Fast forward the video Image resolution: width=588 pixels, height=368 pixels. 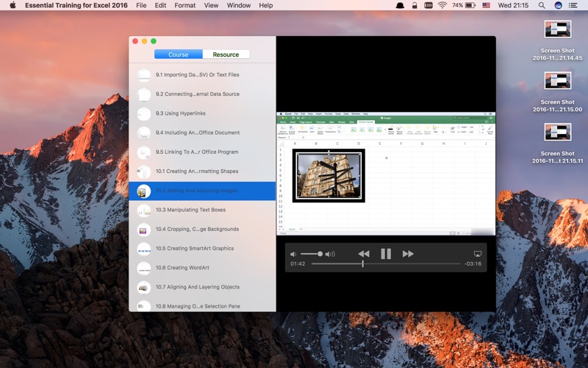click(408, 254)
